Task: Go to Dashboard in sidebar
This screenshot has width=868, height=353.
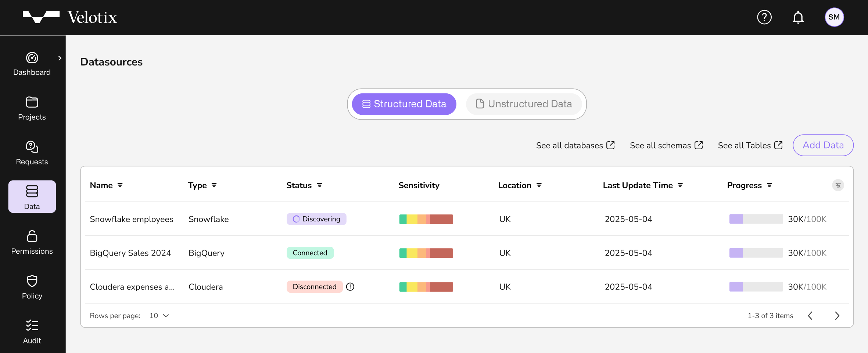Action: [32, 64]
